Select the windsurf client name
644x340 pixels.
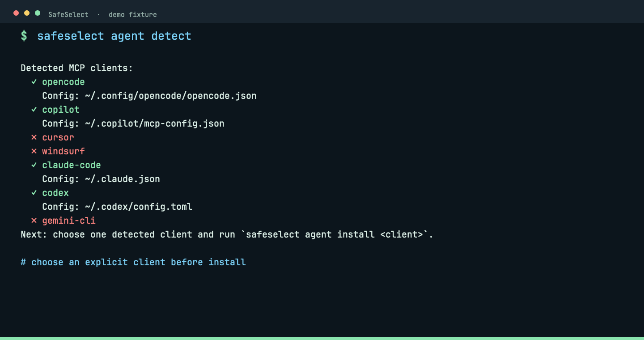[x=64, y=151]
